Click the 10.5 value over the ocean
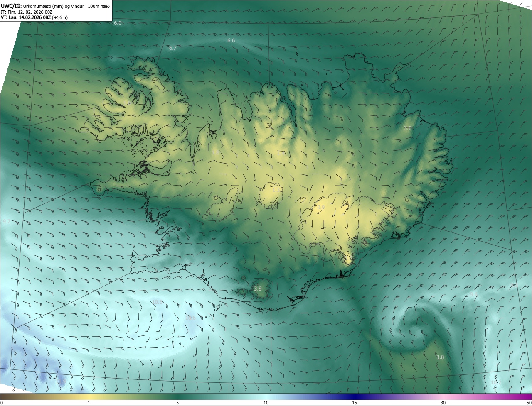The image size is (532, 406). (x=157, y=302)
